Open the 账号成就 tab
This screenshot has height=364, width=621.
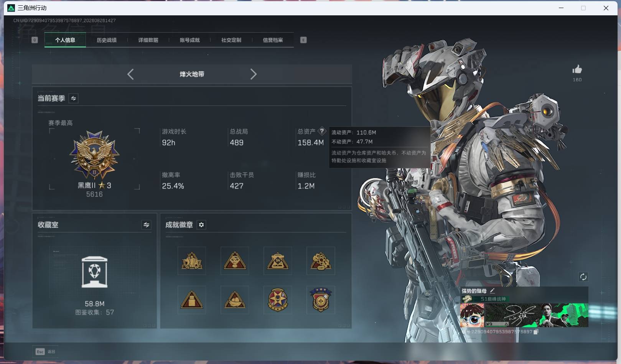click(189, 40)
